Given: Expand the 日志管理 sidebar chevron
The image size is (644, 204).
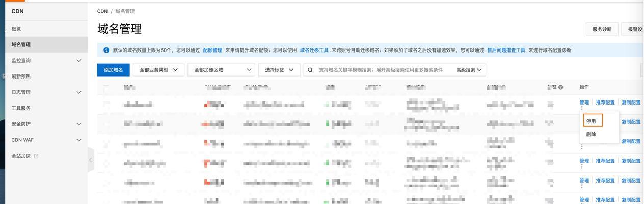Looking at the screenshot, I should [x=79, y=92].
